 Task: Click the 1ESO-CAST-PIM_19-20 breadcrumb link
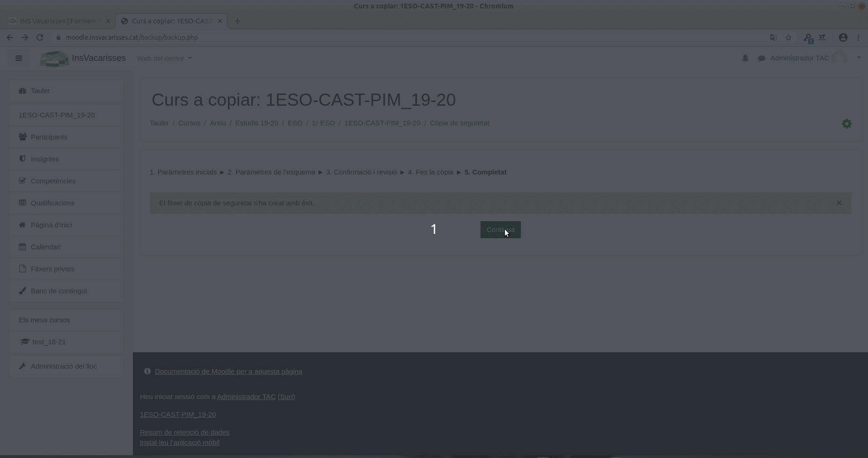[x=382, y=123]
